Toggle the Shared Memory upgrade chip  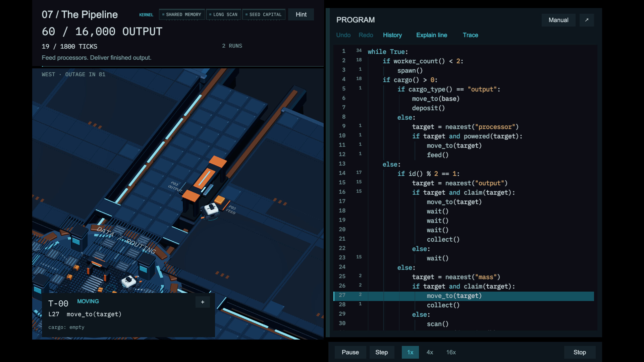coord(182,14)
